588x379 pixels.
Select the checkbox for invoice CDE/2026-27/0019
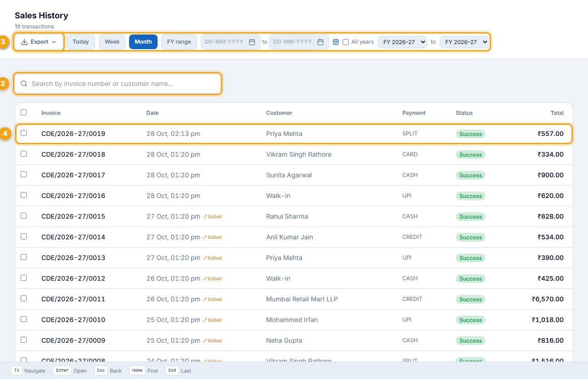tap(24, 133)
